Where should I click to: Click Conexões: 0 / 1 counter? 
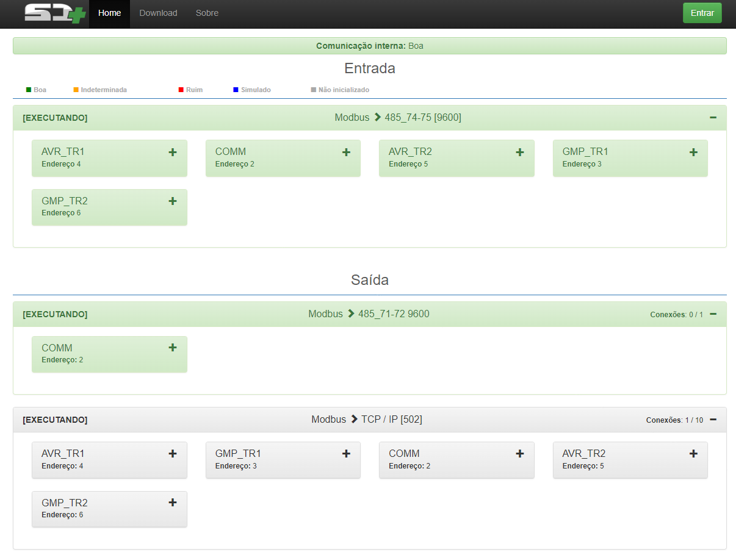click(676, 315)
